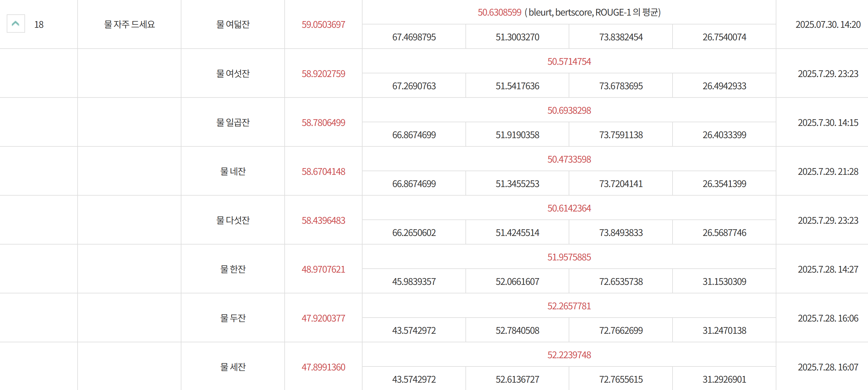Click submission 물 여덟잔
The width and height of the screenshot is (868, 390).
coord(233,24)
